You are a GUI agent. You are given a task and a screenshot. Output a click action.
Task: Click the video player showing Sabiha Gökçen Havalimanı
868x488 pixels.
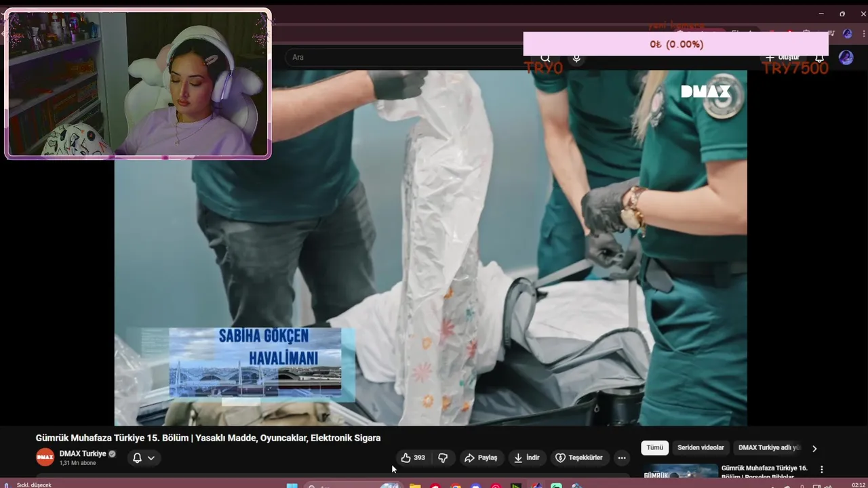[431, 248]
